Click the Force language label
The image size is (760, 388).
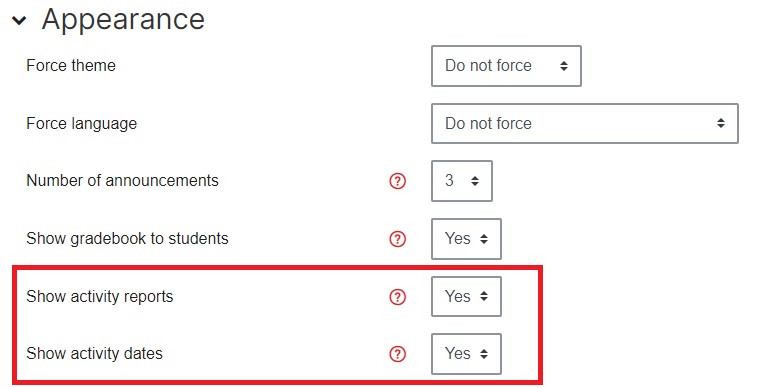click(81, 124)
